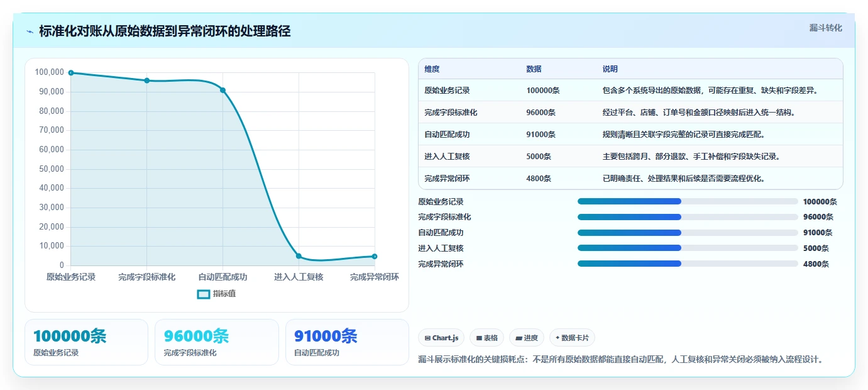Image resolution: width=868 pixels, height=390 pixels.
Task: Click the 进入人工复核 progress row label
Action: (x=441, y=248)
